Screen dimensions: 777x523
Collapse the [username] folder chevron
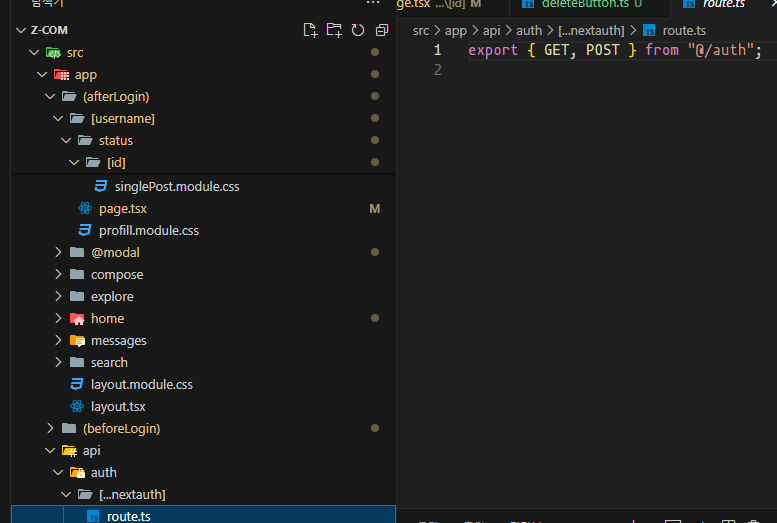[58, 118]
